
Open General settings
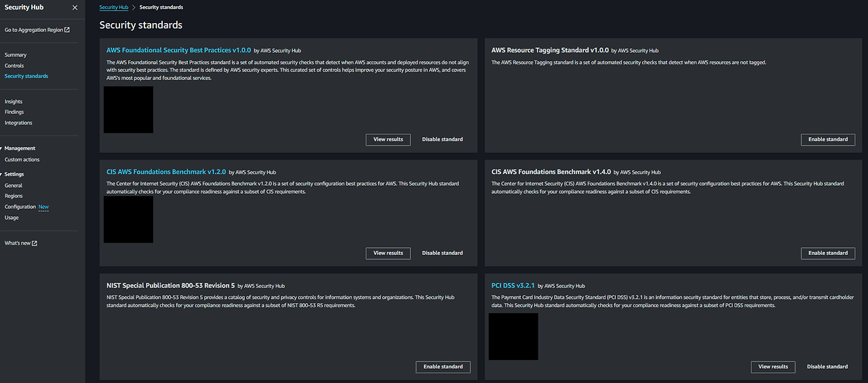14,185
